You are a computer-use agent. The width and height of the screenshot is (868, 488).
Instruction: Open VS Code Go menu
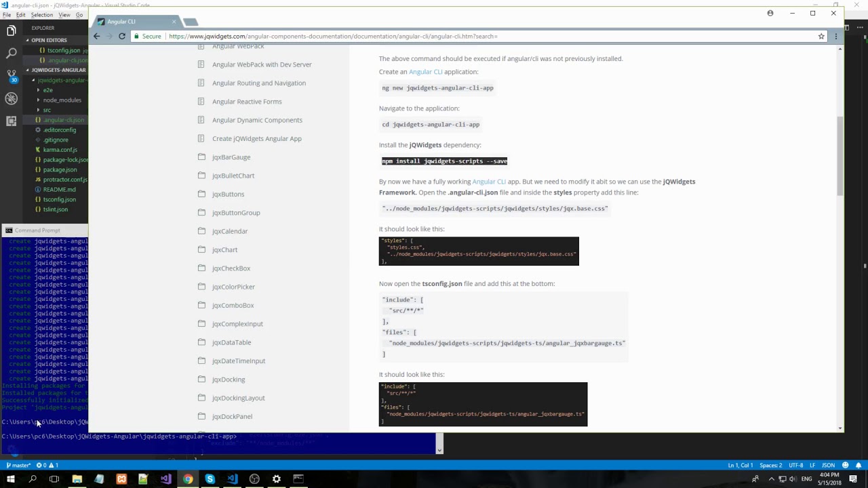pos(79,15)
